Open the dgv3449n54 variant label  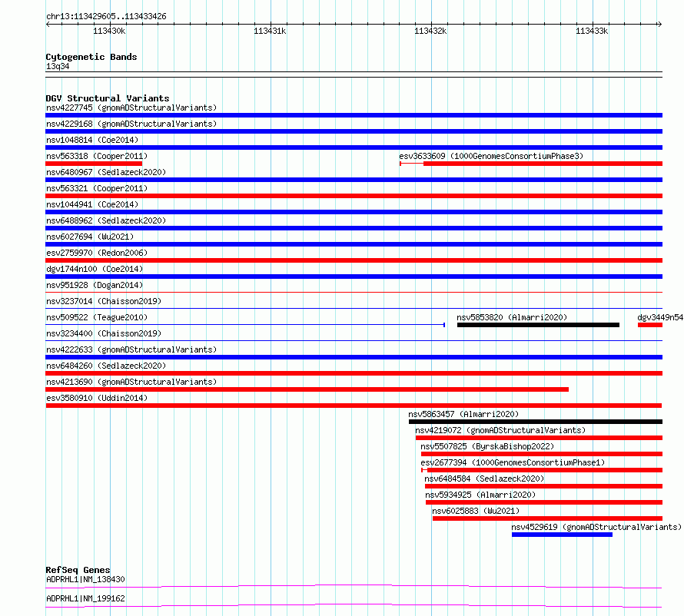pyautogui.click(x=660, y=317)
